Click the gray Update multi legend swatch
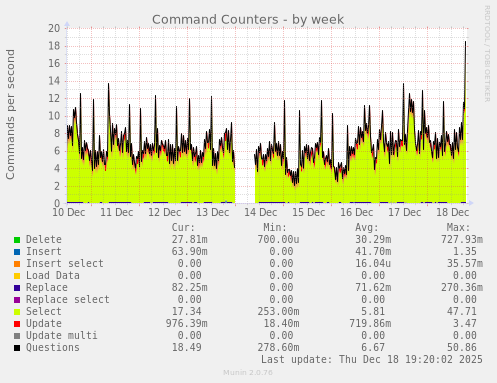The width and height of the screenshot is (497, 383). point(17,336)
